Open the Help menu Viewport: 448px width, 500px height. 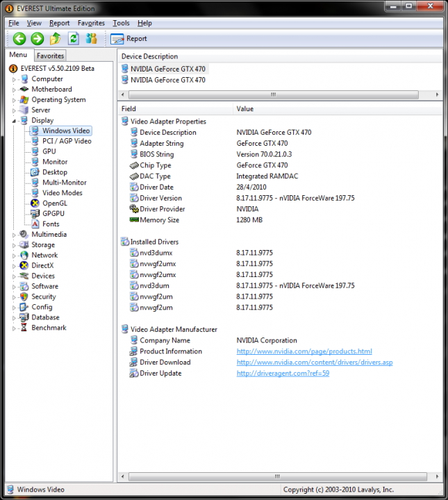point(144,23)
